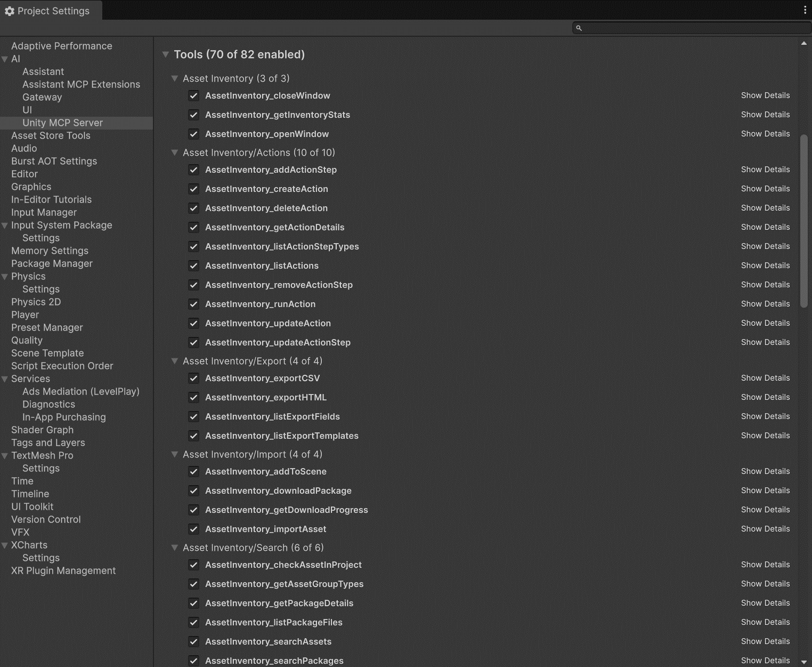Show details for AssetInventory_listActions

[765, 266]
